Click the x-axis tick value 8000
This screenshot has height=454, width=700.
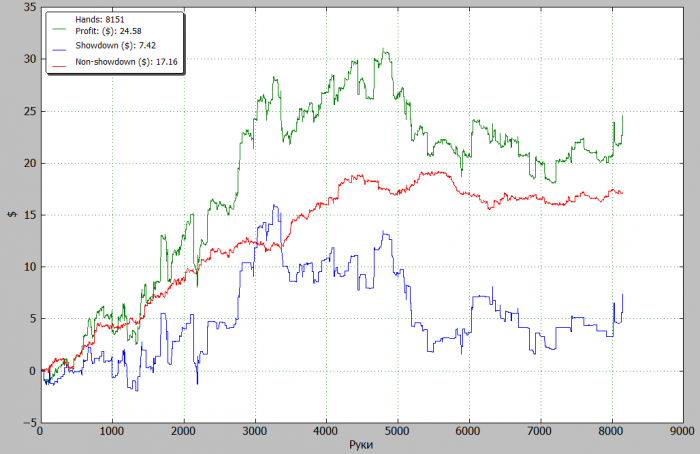coord(611,431)
